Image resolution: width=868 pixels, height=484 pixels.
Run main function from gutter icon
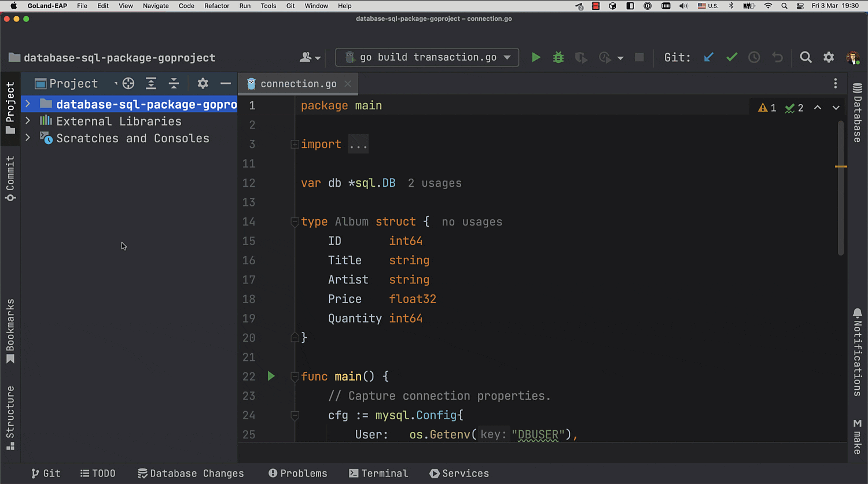pos(271,376)
